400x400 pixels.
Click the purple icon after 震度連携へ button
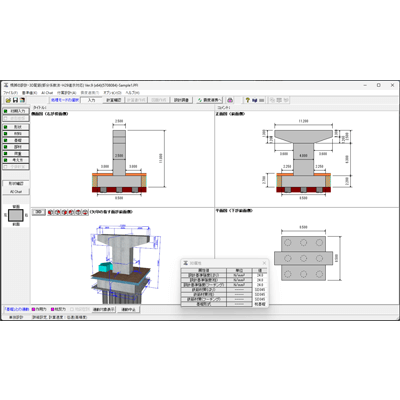[x=230, y=100]
